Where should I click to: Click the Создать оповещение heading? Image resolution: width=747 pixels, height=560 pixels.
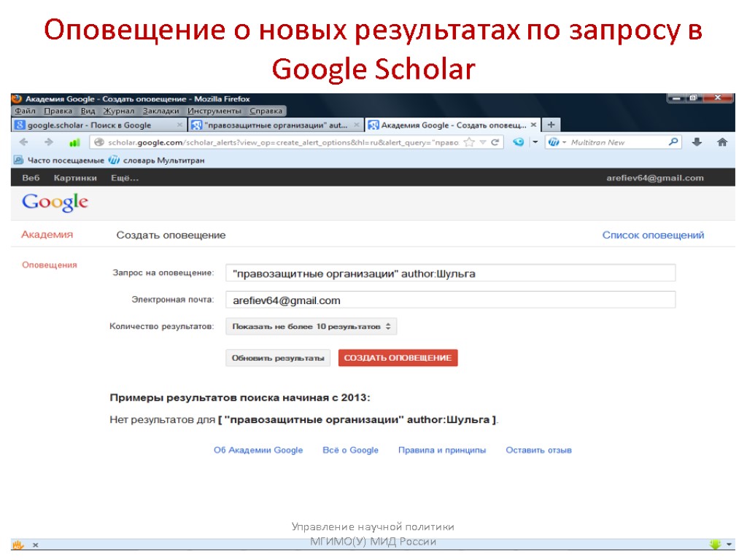point(171,235)
